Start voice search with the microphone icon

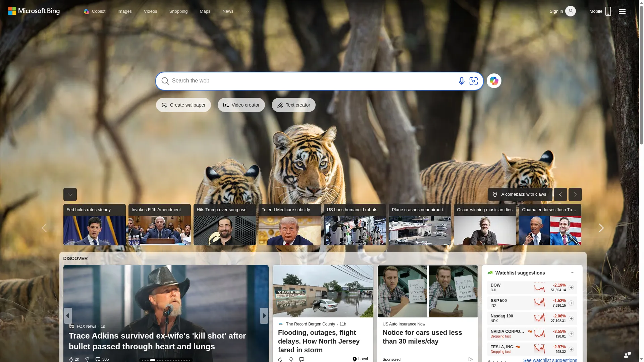[462, 81]
